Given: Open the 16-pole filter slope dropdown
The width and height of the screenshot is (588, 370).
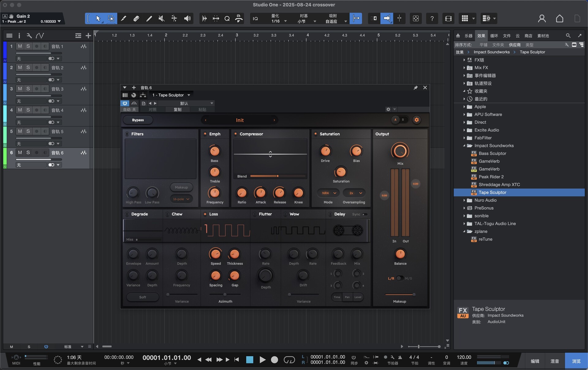Looking at the screenshot, I should click(181, 199).
